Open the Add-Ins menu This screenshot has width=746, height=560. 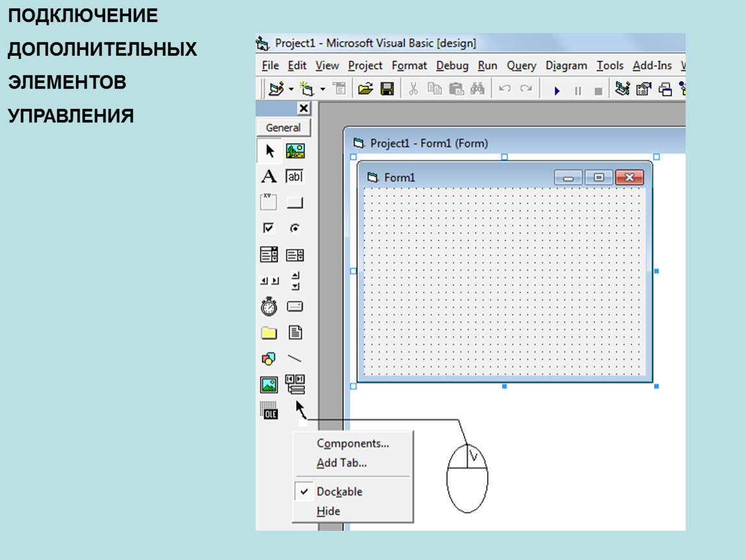point(652,65)
